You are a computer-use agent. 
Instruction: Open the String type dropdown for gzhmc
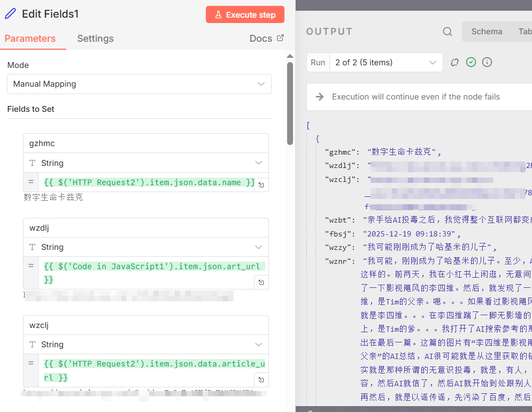click(258, 163)
